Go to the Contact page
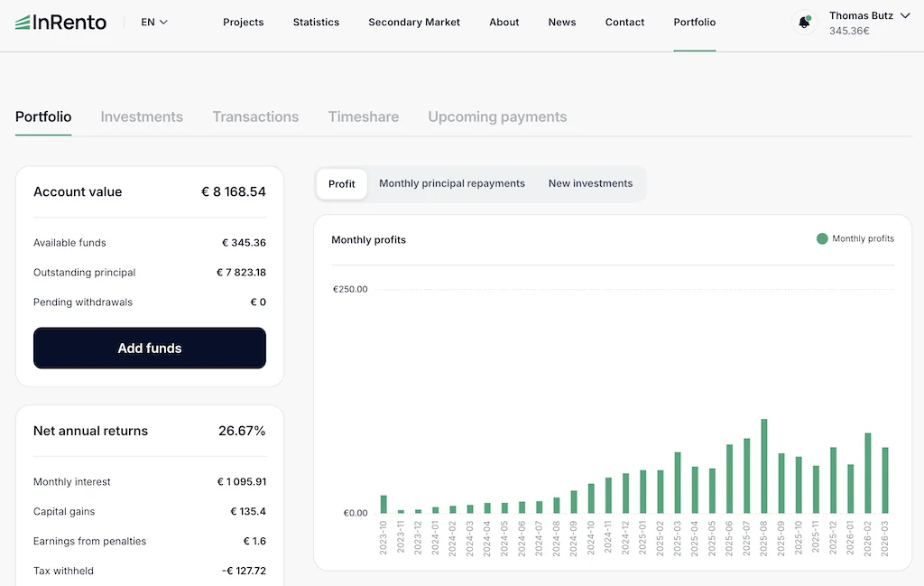Viewport: 924px width, 586px height. click(x=624, y=23)
